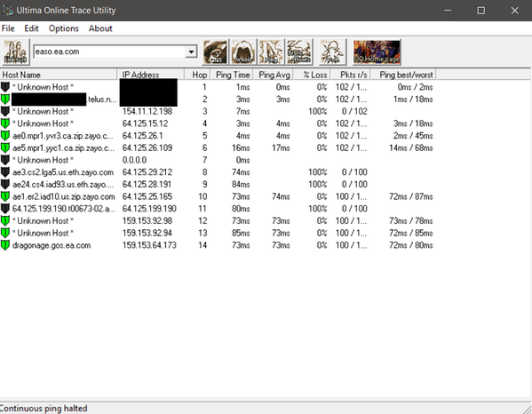Viewport: 532px width, 414px height.
Task: Click into the easo.ea.com address field
Action: [109, 52]
